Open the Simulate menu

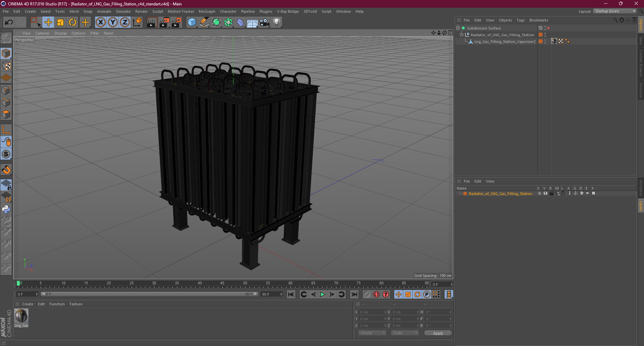(x=123, y=11)
